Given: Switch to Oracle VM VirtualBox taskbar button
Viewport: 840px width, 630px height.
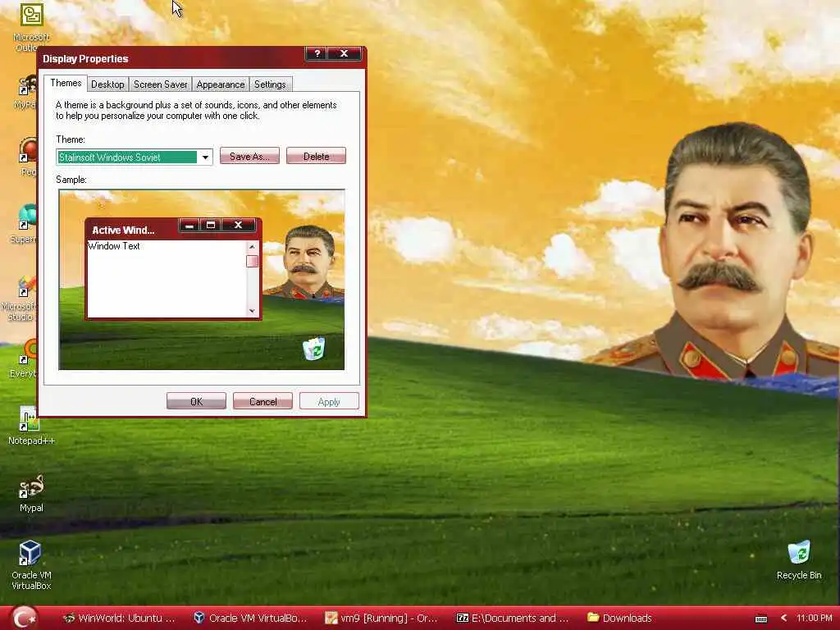Looking at the screenshot, I should [250, 619].
